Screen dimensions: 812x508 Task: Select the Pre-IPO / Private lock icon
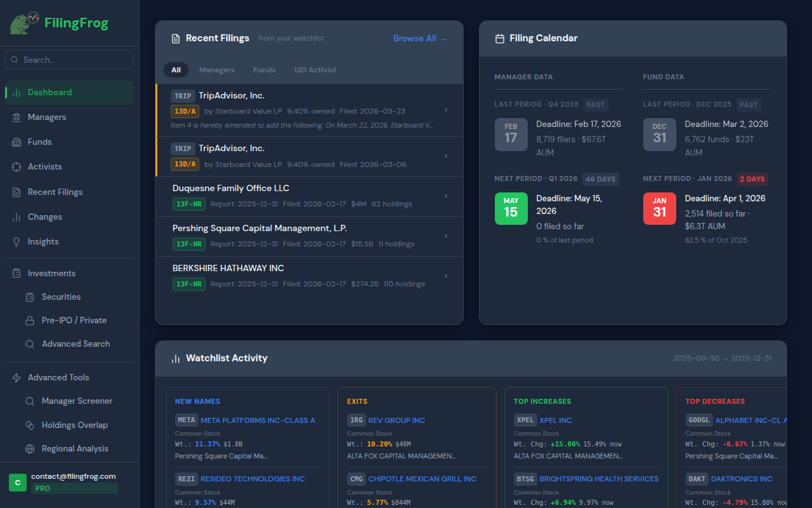(30, 320)
